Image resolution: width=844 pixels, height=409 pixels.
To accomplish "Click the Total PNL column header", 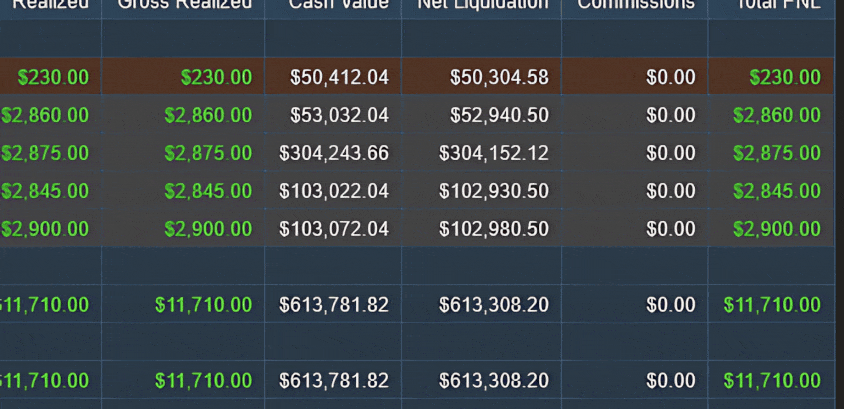I will pyautogui.click(x=778, y=5).
